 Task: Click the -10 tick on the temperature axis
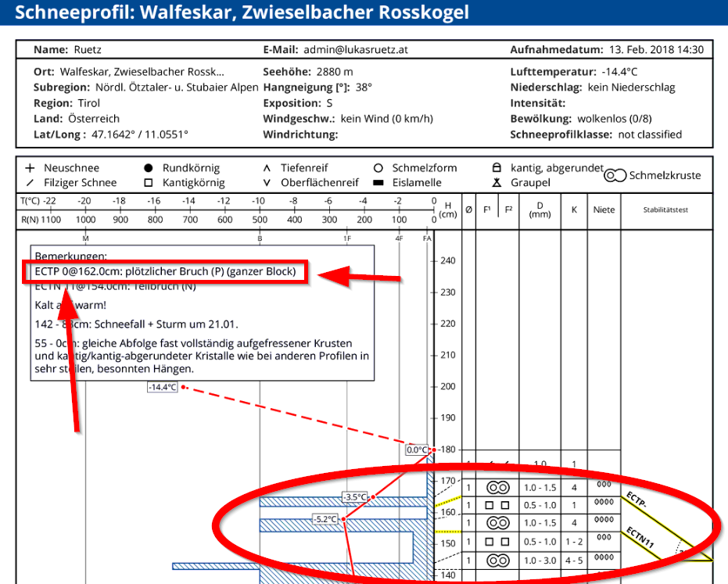point(258,201)
